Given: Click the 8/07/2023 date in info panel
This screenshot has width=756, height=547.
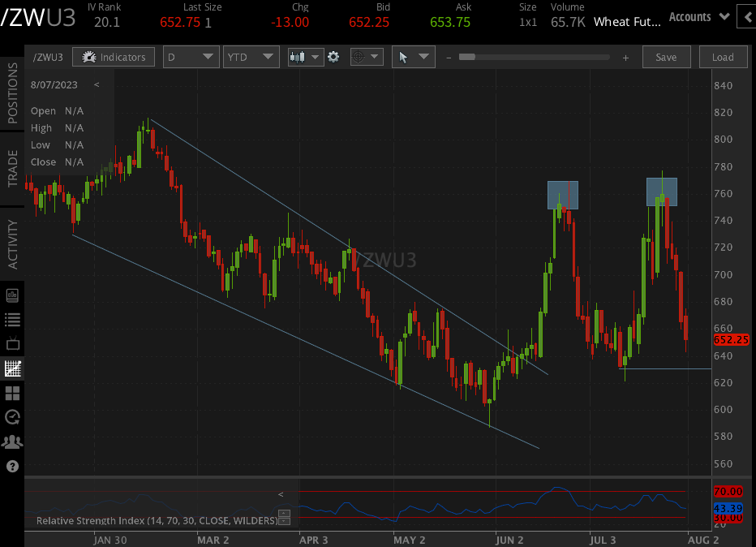Looking at the screenshot, I should click(x=54, y=85).
